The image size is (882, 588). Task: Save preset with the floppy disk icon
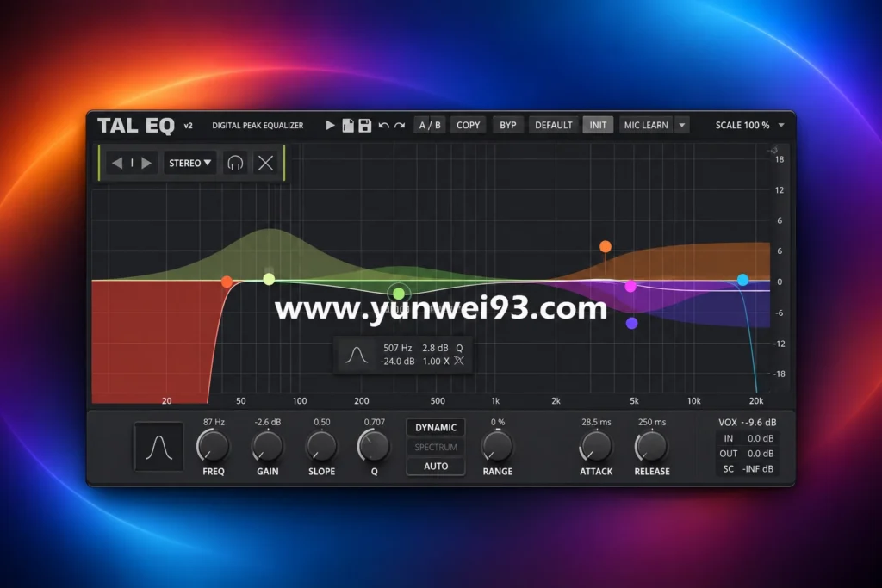pyautogui.click(x=365, y=125)
